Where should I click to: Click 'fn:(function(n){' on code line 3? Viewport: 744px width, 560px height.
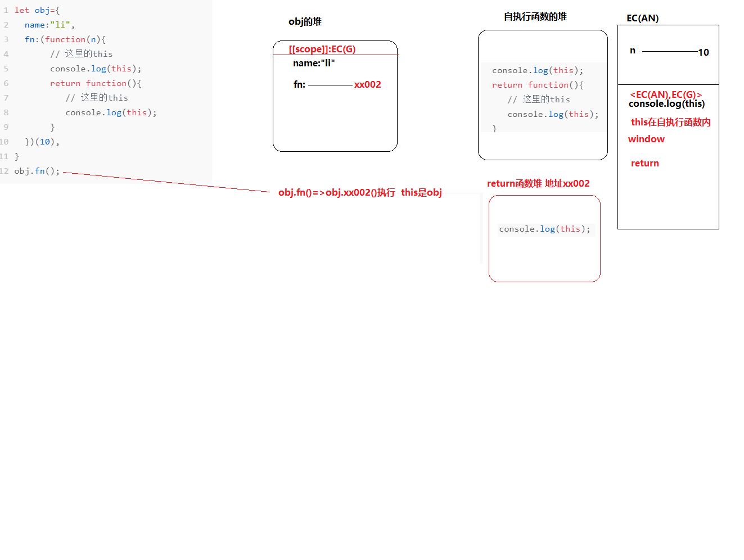click(x=65, y=39)
